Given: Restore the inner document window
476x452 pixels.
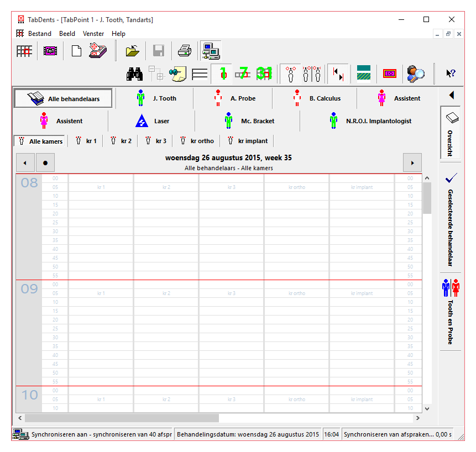Looking at the screenshot, I should point(448,34).
